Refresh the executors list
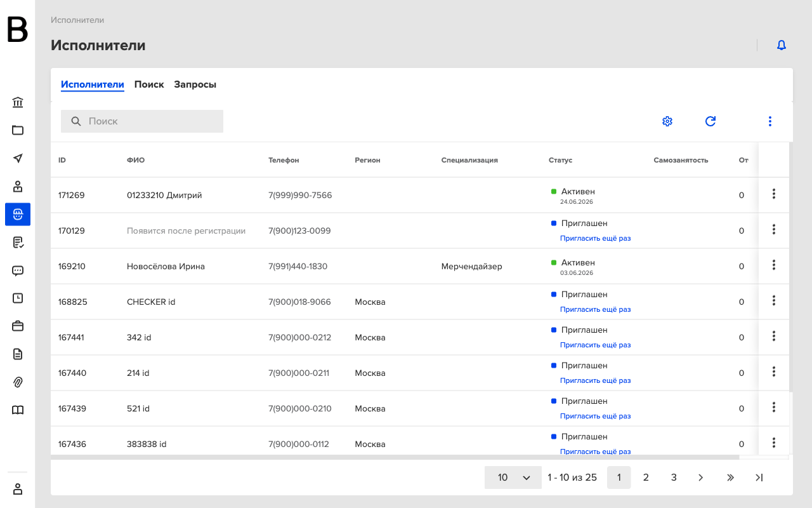Screen dimensions: 812x508 [x=710, y=121]
